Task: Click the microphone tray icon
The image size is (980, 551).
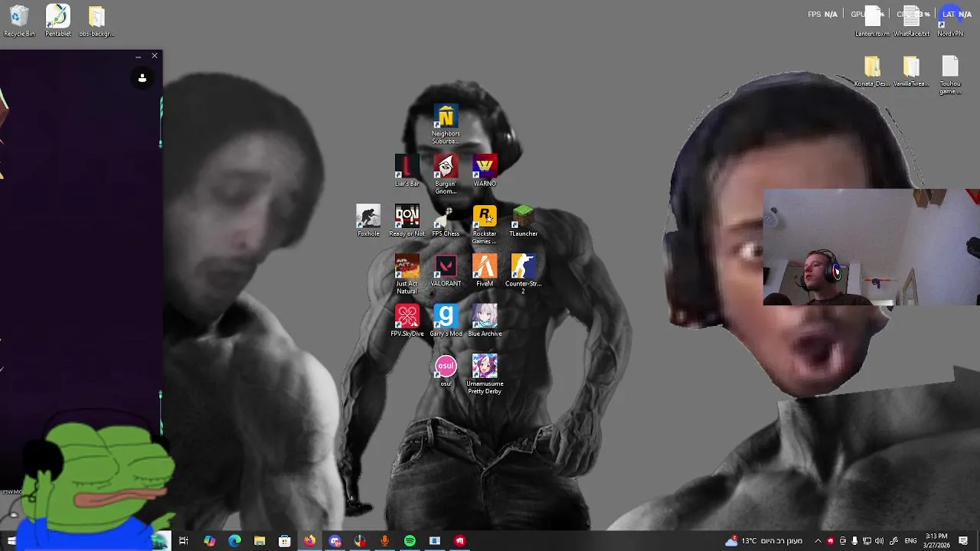Action: click(854, 541)
